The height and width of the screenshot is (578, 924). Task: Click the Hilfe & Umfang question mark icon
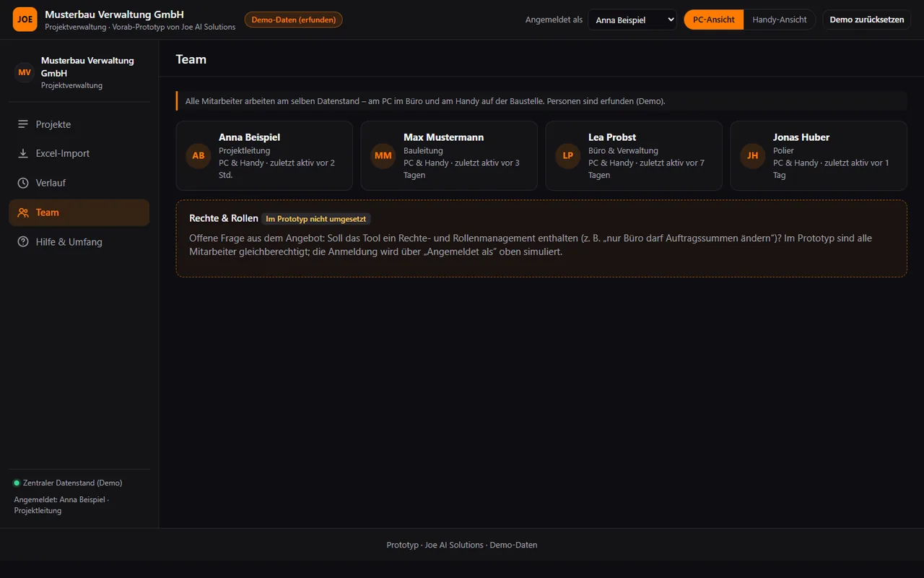tap(23, 242)
